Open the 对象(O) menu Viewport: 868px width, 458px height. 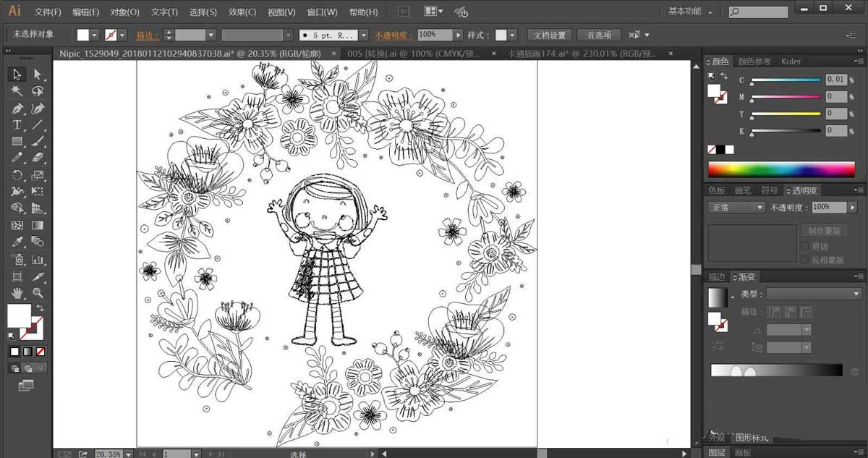[125, 12]
